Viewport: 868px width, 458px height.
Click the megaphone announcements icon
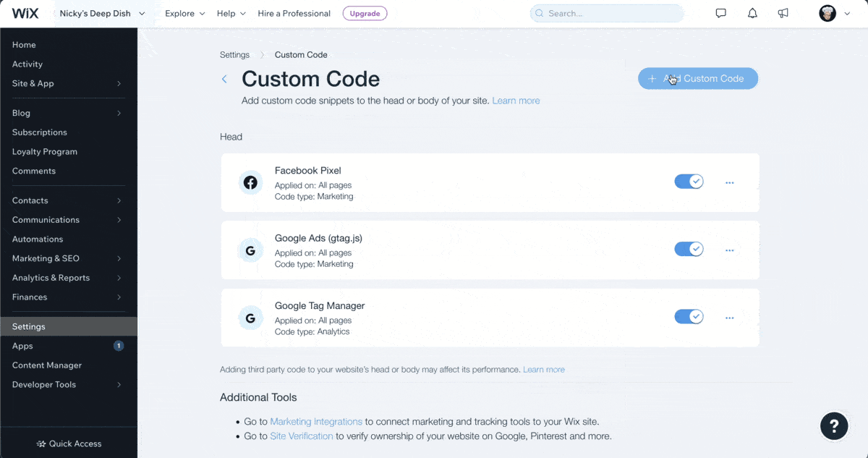(783, 13)
